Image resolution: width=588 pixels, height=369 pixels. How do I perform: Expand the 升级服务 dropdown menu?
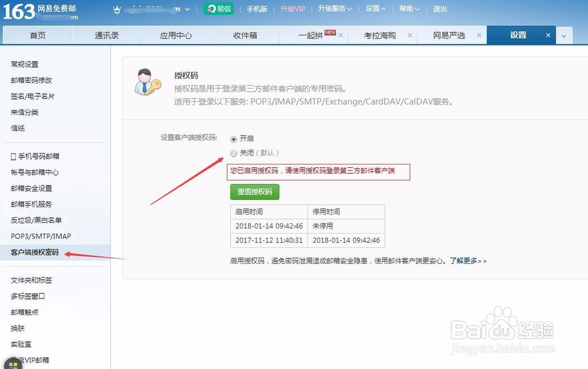pyautogui.click(x=334, y=9)
